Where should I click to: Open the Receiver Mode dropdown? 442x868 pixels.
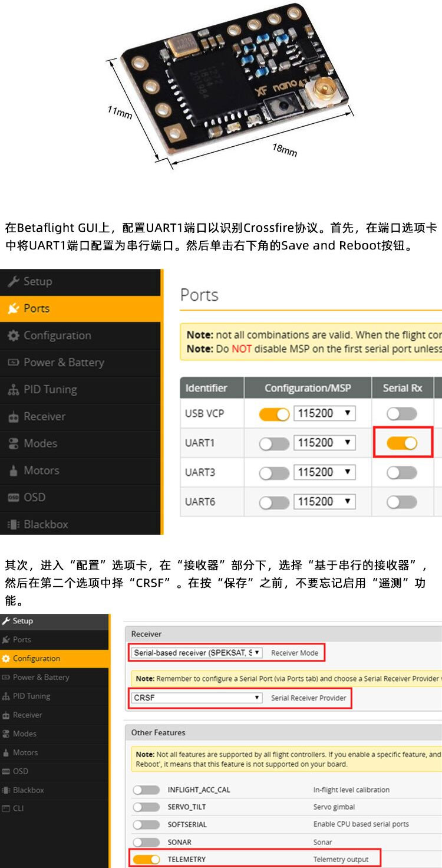[196, 653]
